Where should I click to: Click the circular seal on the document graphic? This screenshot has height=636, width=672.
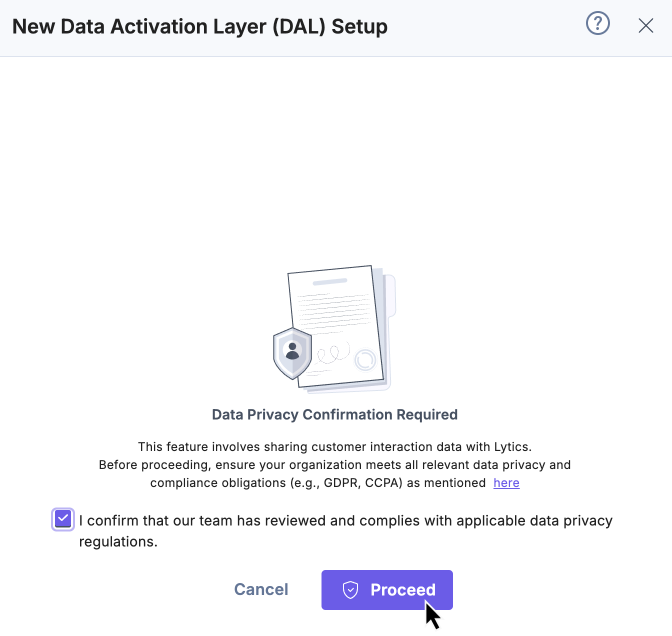[x=364, y=360]
